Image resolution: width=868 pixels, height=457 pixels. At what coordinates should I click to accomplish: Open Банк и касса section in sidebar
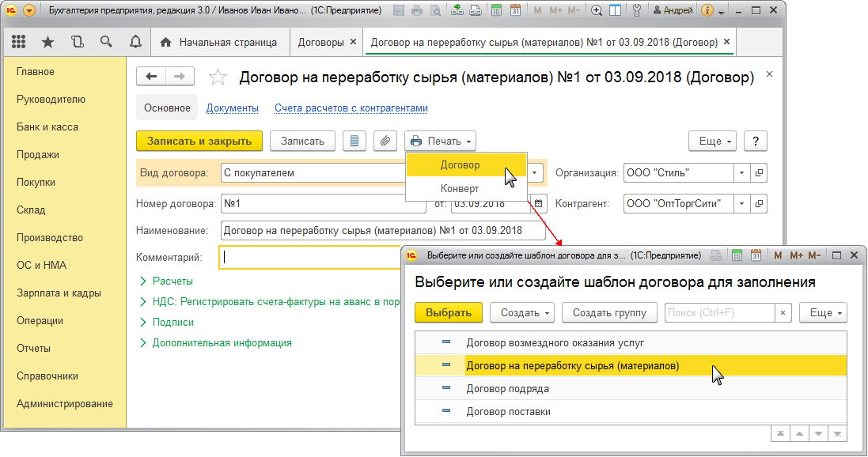[47, 127]
